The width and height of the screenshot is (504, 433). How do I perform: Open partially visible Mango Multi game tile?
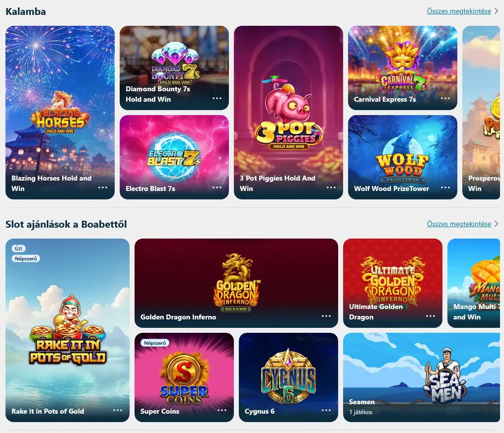pyautogui.click(x=474, y=283)
